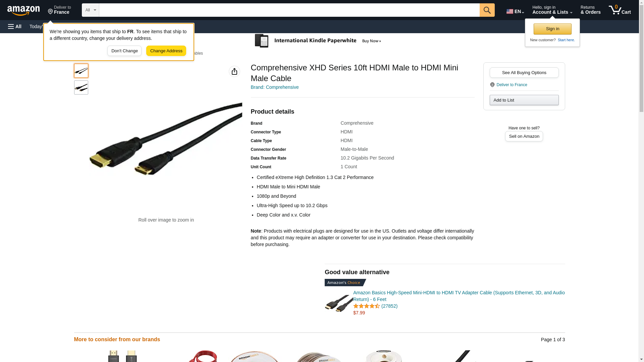Click Don't Change button

click(124, 51)
